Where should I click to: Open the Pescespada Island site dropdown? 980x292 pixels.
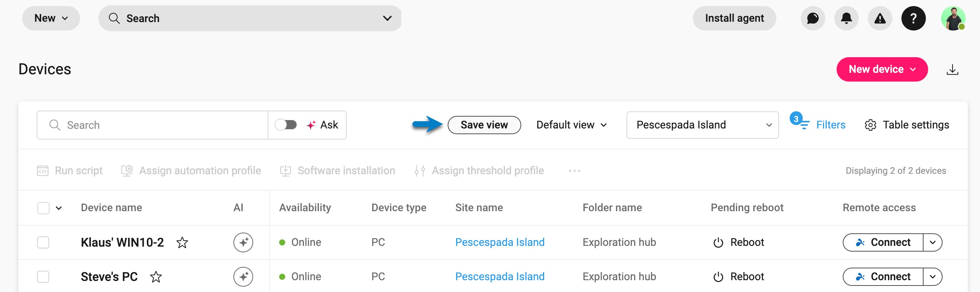coord(702,125)
